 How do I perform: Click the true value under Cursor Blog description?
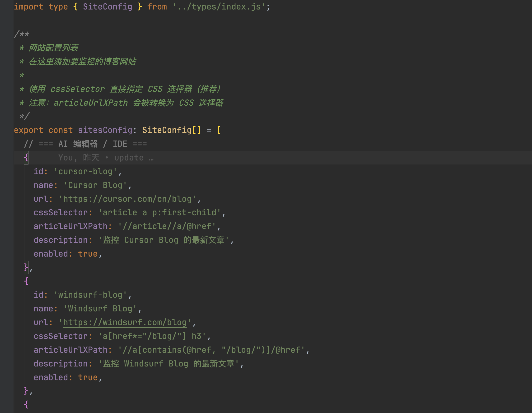tap(88, 254)
